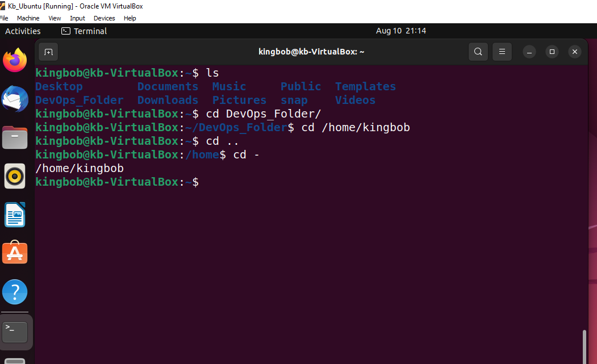Open the VirtualBox File menu
Image resolution: width=597 pixels, height=364 pixels.
5,18
